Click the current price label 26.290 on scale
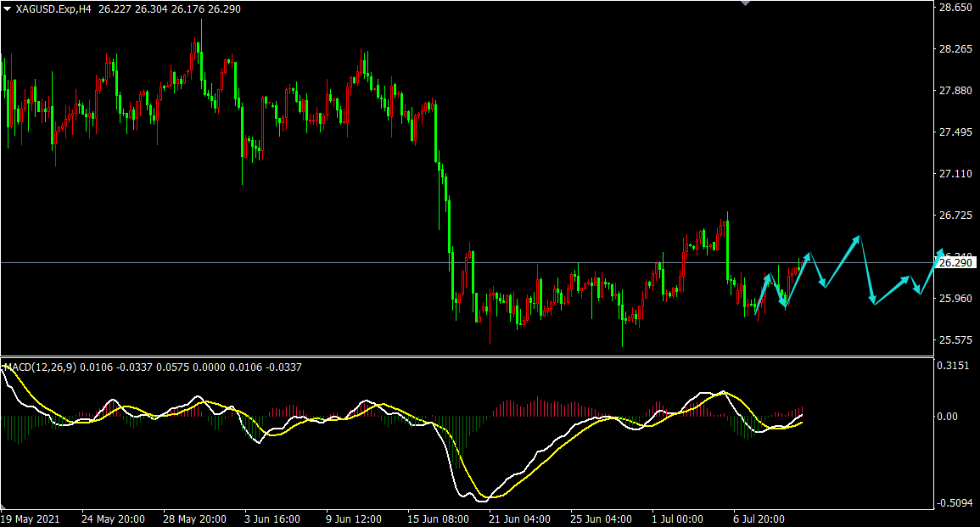This screenshot has height=527, width=980. point(955,262)
